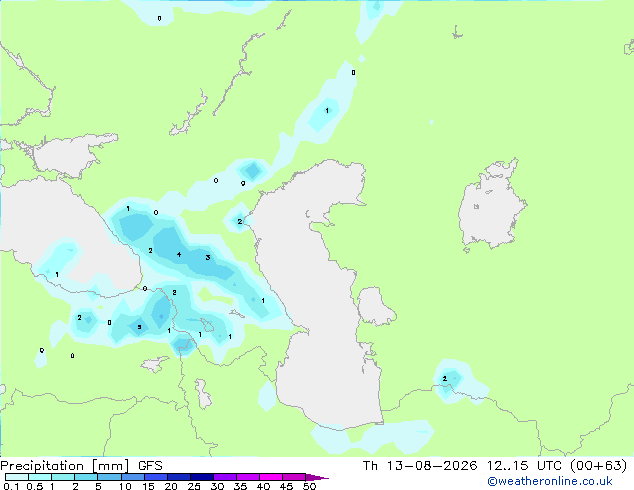Click legend label '0.1'

(11, 486)
